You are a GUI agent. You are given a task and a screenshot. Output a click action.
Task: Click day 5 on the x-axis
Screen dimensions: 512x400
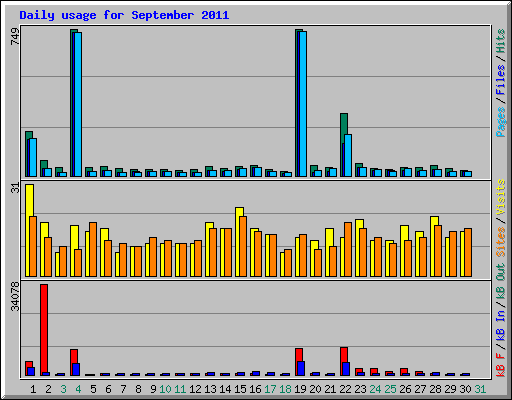click(x=93, y=389)
